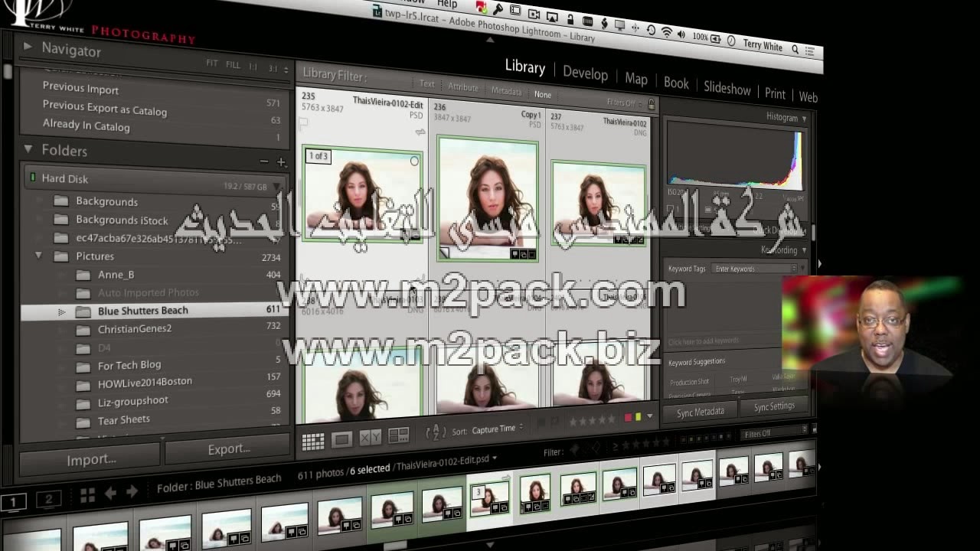
Task: Click flag filter icon in filmstrip filter
Action: (575, 449)
